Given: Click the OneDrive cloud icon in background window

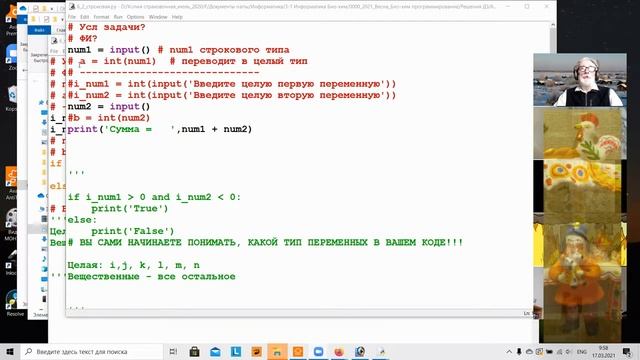Looking at the screenshot, I should point(23,8).
